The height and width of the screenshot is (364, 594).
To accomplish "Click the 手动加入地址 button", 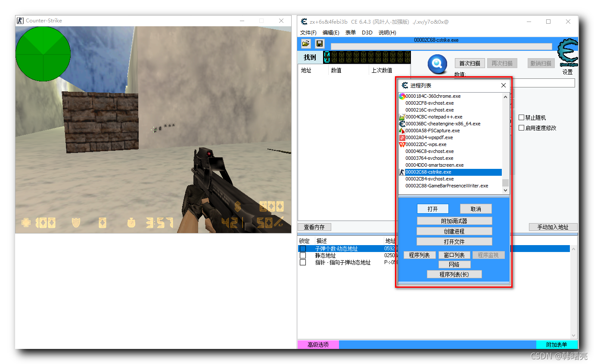I will coord(553,227).
